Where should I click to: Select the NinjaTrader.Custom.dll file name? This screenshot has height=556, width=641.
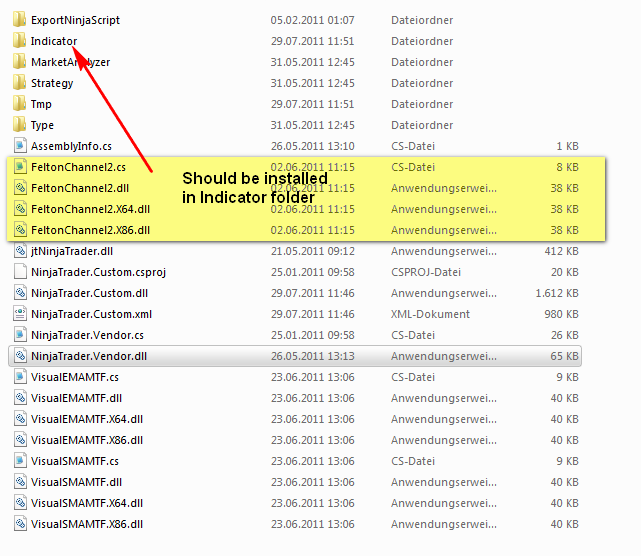pos(89,293)
